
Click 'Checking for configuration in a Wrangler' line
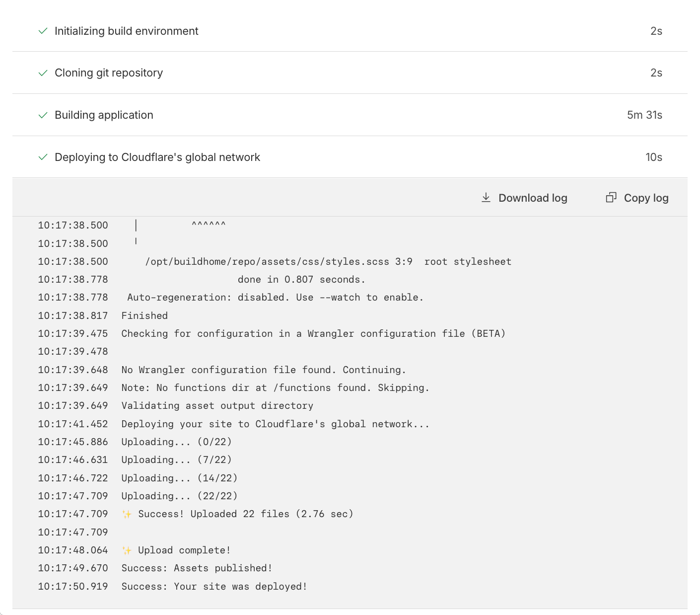click(x=313, y=333)
